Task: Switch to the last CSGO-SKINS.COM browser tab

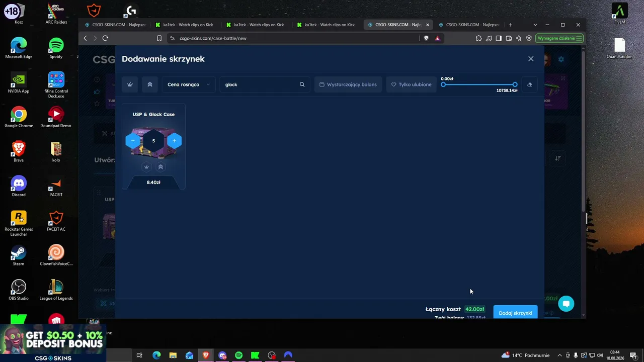Action: tap(469, 25)
